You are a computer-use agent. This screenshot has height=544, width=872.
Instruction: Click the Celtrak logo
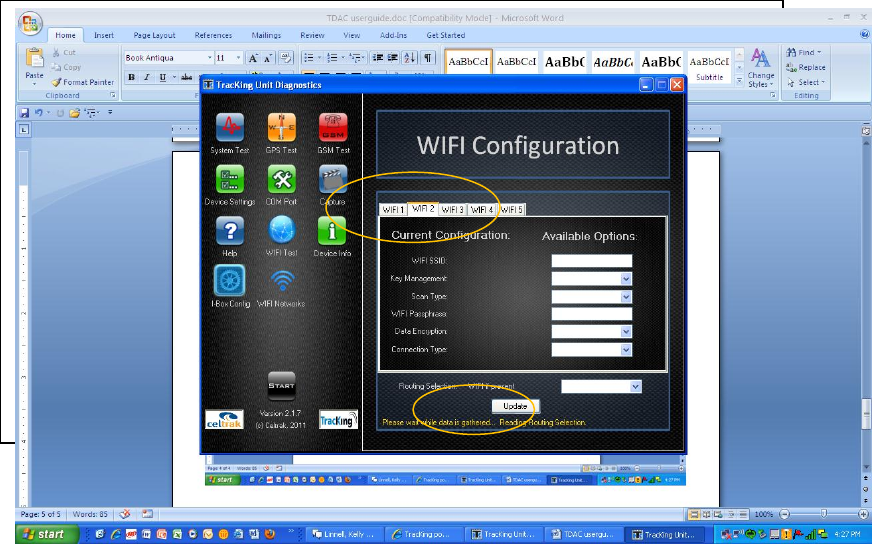pyautogui.click(x=224, y=419)
